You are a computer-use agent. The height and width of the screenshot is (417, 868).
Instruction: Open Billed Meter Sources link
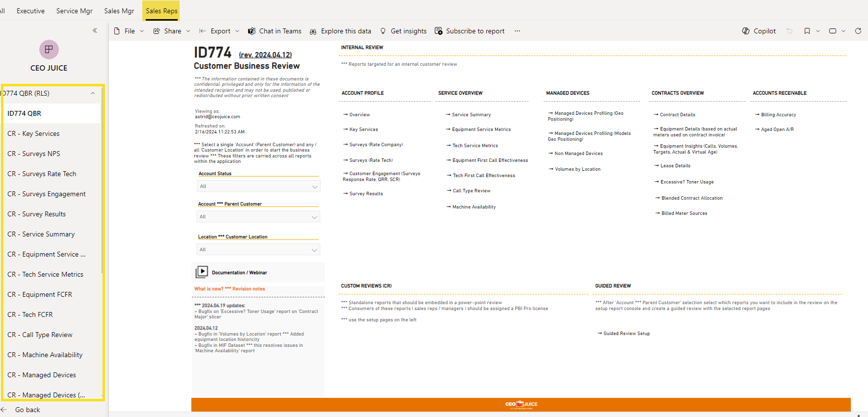point(681,213)
